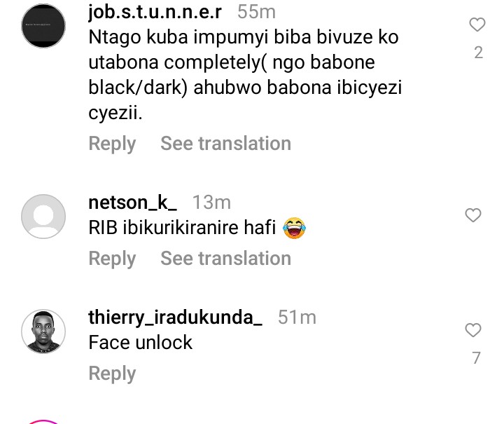Open netson_k_ username profile link
The height and width of the screenshot is (424, 504).
(x=132, y=203)
